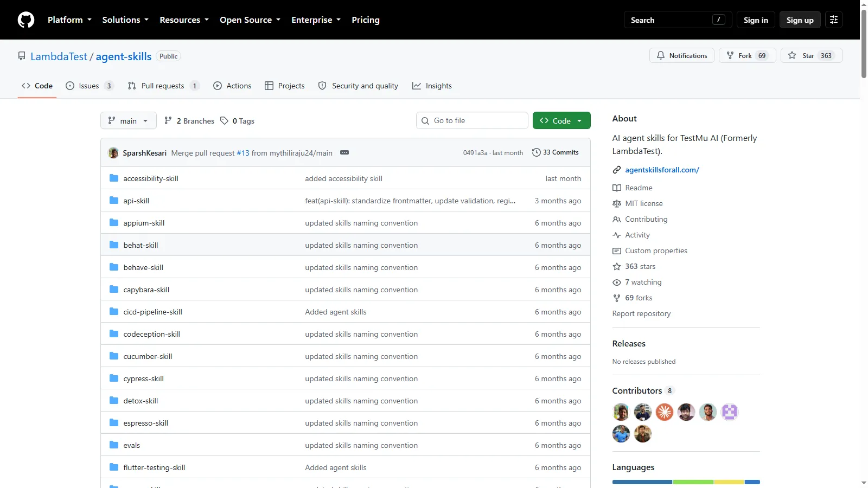The width and height of the screenshot is (868, 488).
Task: Click the ellipsis to expand the commit message
Action: (x=344, y=152)
